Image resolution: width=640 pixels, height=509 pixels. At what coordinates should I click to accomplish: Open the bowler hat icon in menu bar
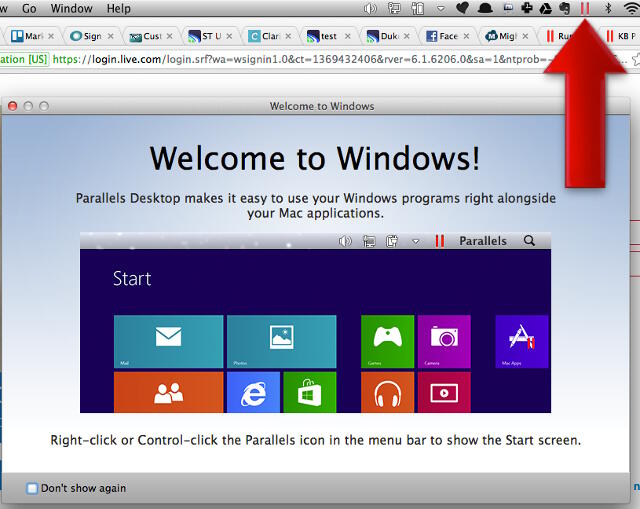coord(485,8)
